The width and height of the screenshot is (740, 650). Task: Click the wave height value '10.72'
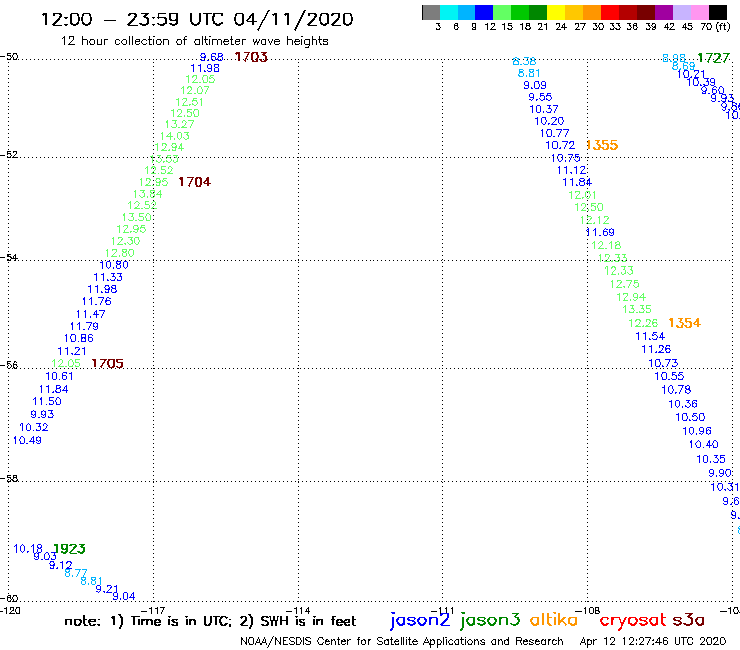(x=560, y=145)
